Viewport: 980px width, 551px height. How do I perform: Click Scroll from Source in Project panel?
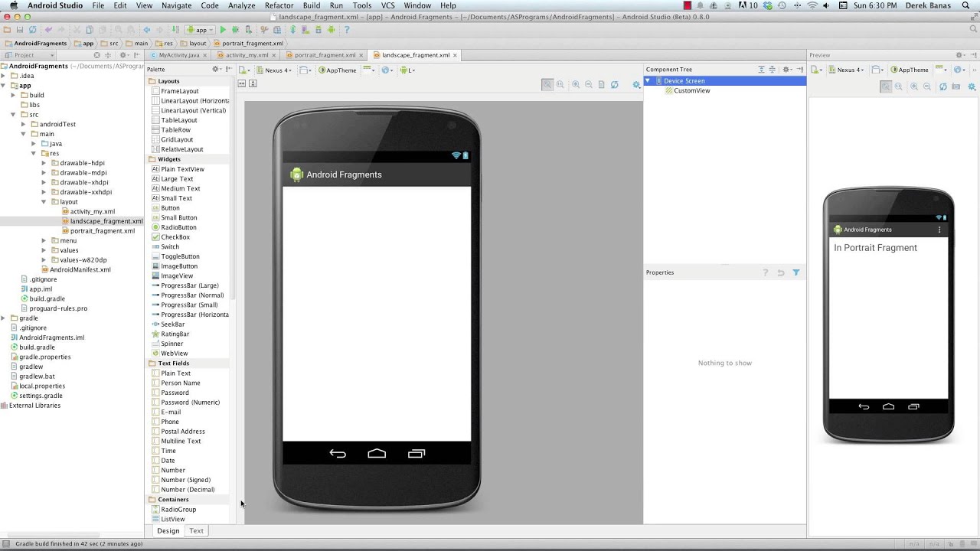pyautogui.click(x=96, y=55)
